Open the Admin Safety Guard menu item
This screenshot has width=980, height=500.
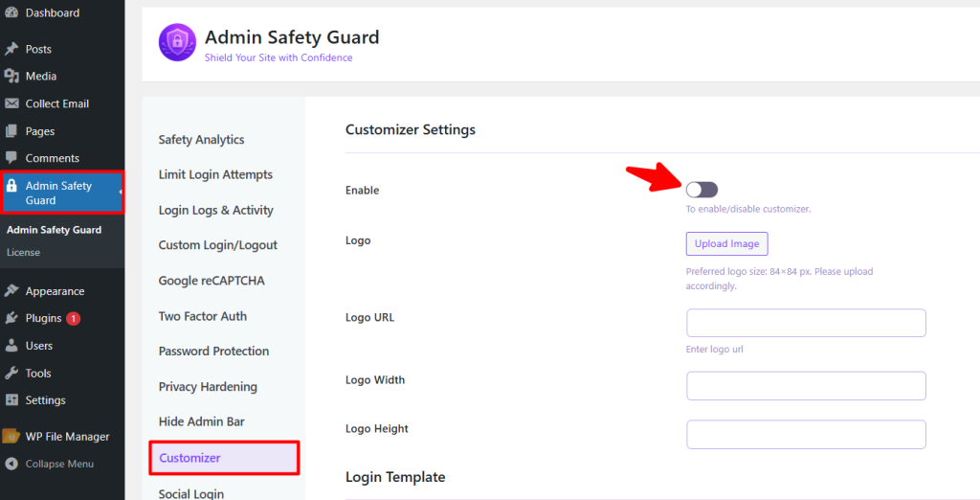coord(61,193)
